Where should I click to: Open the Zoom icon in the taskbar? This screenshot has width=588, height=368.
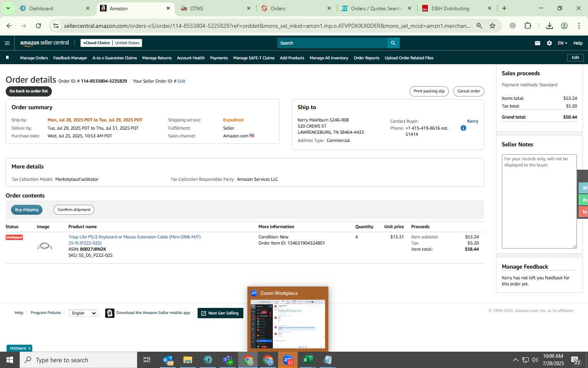tap(288, 360)
